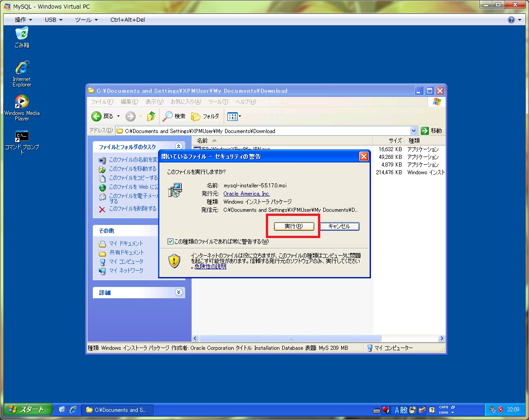529x420 pixels.
Task: Click the address bar path field
Action: click(263, 131)
